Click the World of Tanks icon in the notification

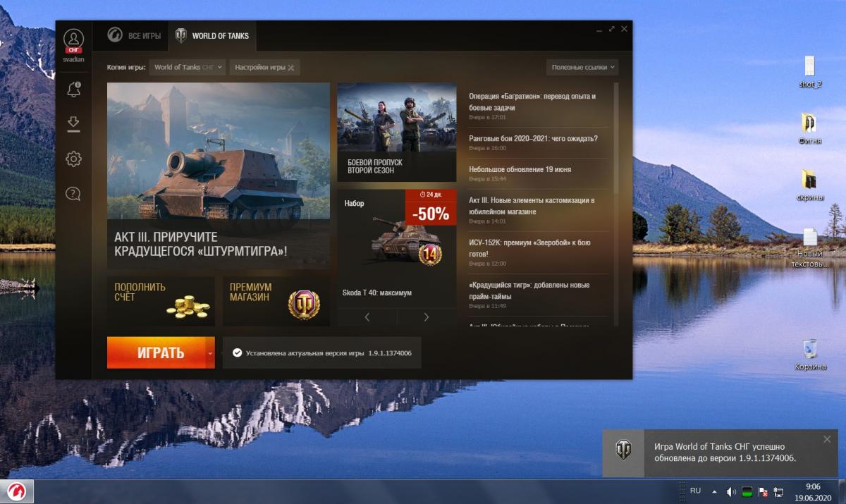point(623,450)
